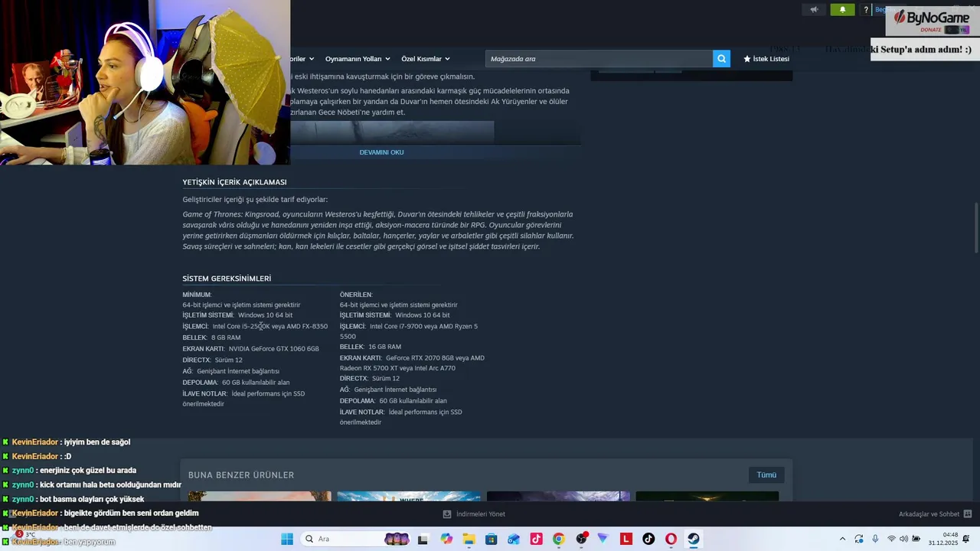Click the MİNİMUM requirements label
The height and width of the screenshot is (551, 980).
[197, 295]
